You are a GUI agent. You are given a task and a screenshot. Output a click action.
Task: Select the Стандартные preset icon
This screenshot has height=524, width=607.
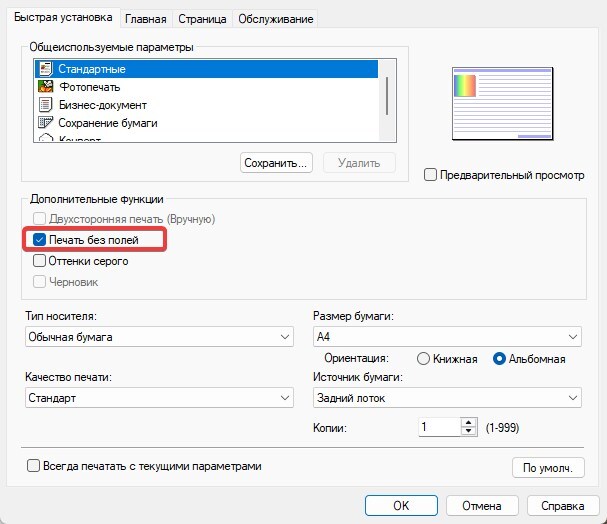tap(45, 69)
